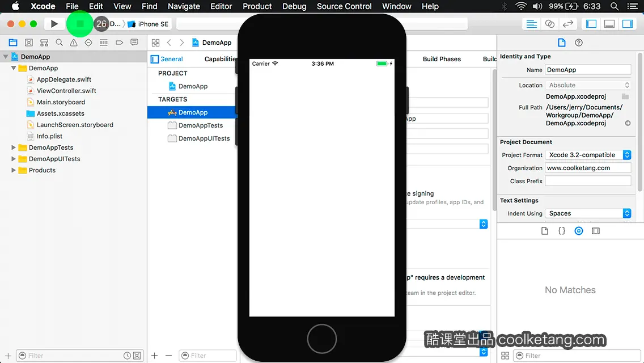This screenshot has height=363, width=644.
Task: Open the Debug navigator
Action: (x=104, y=43)
